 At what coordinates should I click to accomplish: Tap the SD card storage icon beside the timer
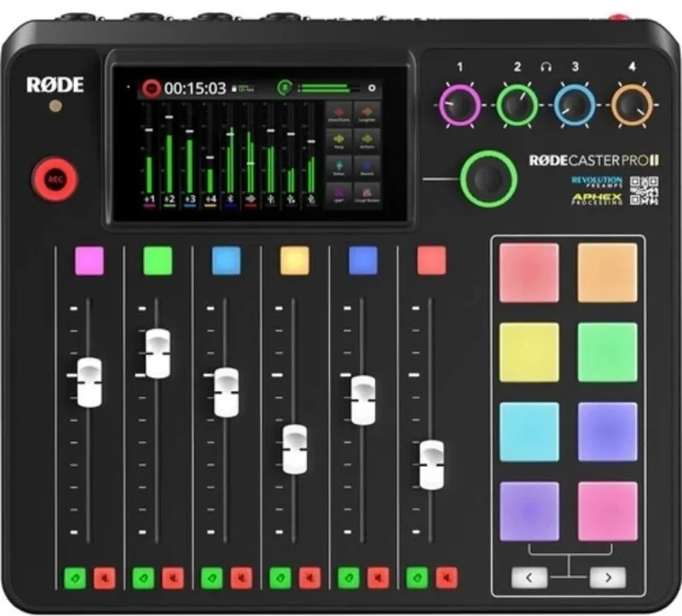(x=234, y=89)
